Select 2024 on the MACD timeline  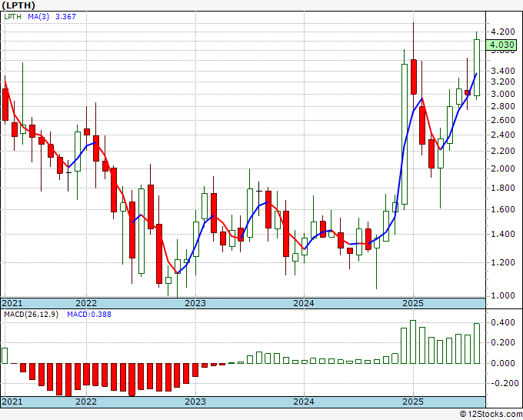304,402
